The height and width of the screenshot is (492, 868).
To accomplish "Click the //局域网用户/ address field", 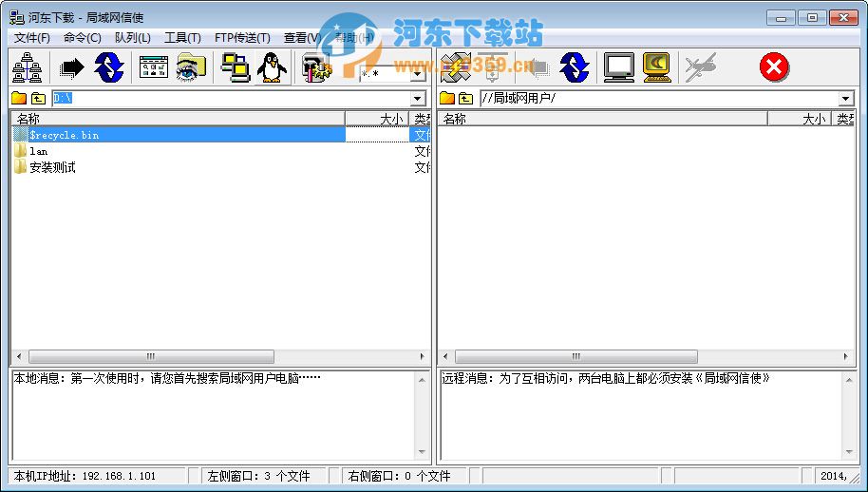I will coord(659,99).
